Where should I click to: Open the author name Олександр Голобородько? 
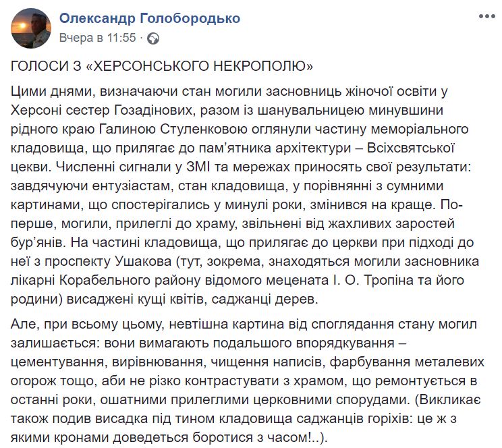tap(150, 18)
